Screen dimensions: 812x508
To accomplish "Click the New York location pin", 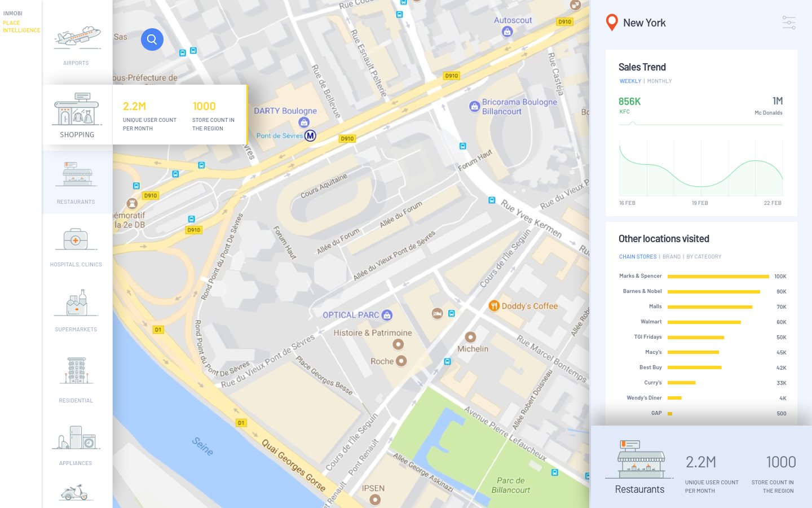I will pos(612,23).
